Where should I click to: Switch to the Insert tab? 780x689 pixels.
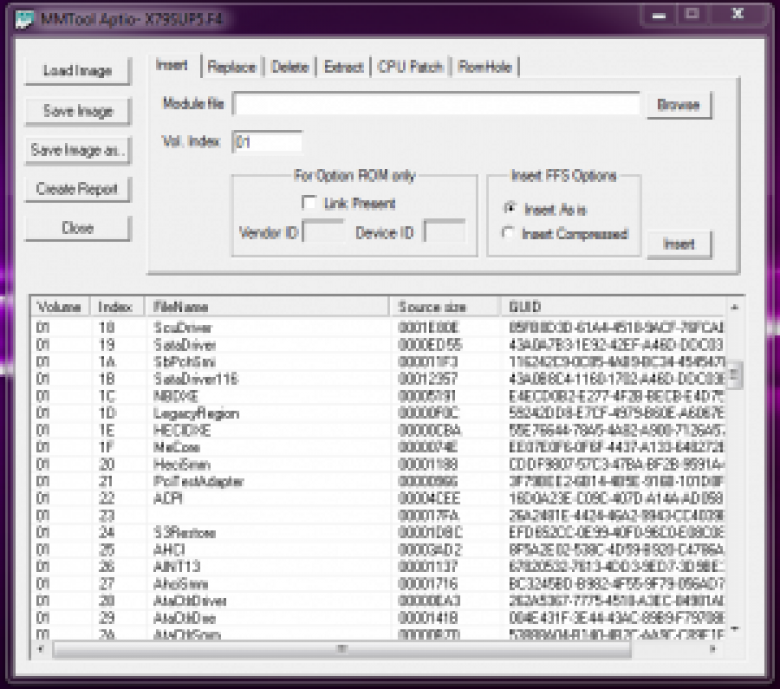pyautogui.click(x=172, y=65)
